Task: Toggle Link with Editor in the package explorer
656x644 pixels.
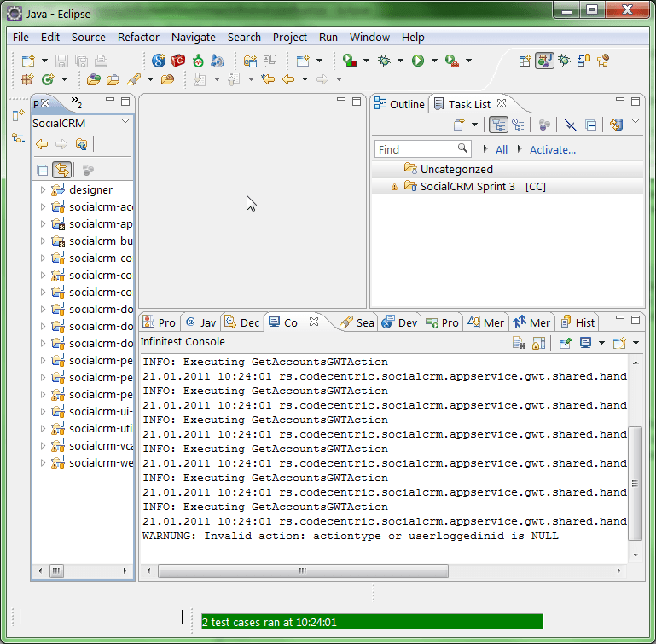Action: click(x=61, y=170)
